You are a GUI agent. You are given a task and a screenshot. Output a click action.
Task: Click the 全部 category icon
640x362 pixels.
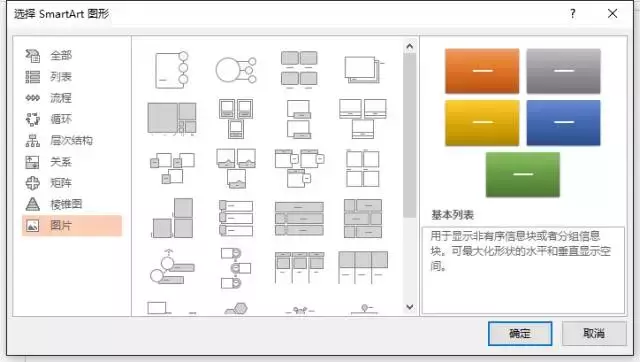[x=33, y=55]
